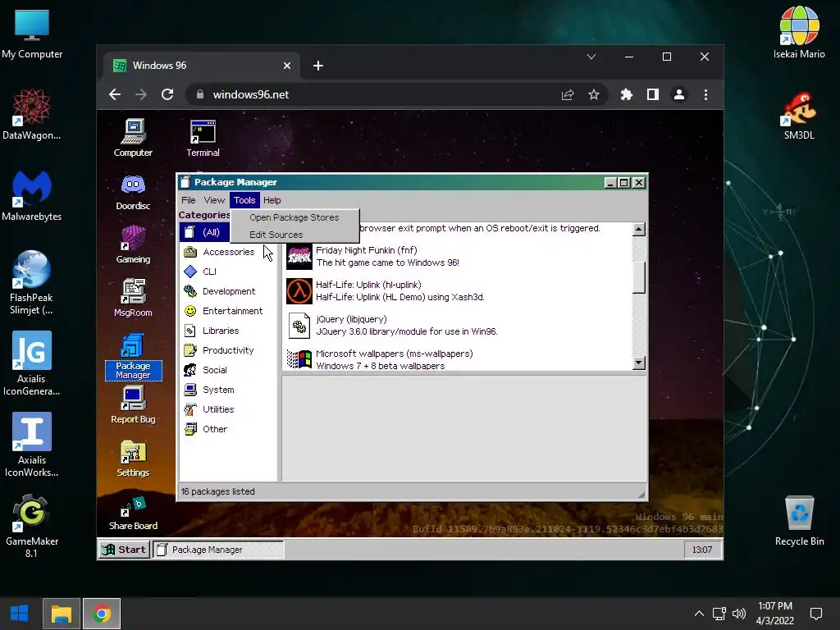This screenshot has width=840, height=630.
Task: Toggle Chrome side panel icon
Action: pyautogui.click(x=652, y=94)
